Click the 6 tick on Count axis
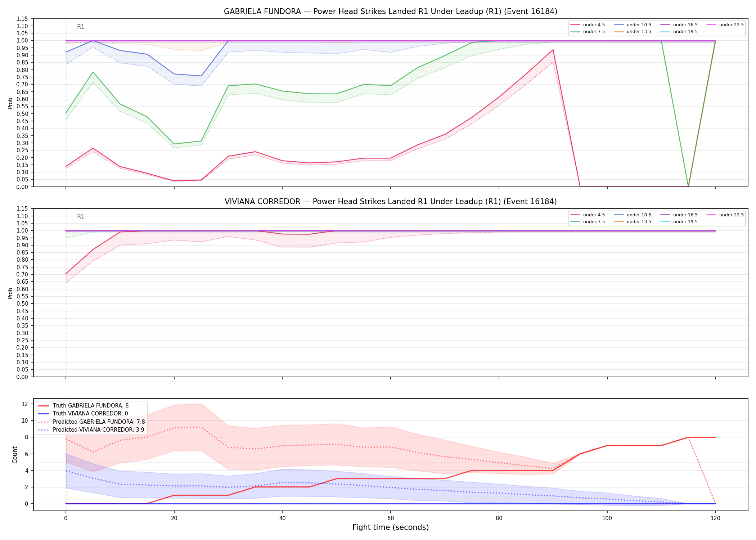756x540 pixels. click(26, 454)
